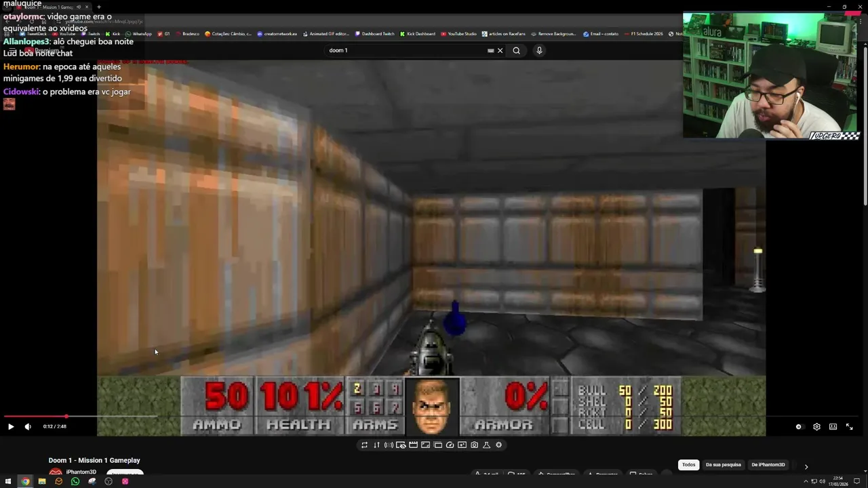This screenshot has width=868, height=488.
Task: Open iPhantom3D channel name link
Action: [81, 472]
